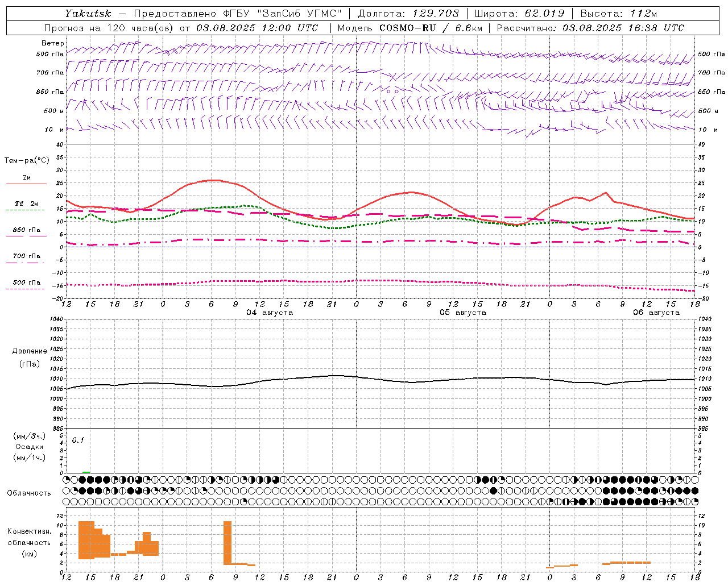
Task: Click the 700 гПа temperature legend label
Action: coord(27,256)
